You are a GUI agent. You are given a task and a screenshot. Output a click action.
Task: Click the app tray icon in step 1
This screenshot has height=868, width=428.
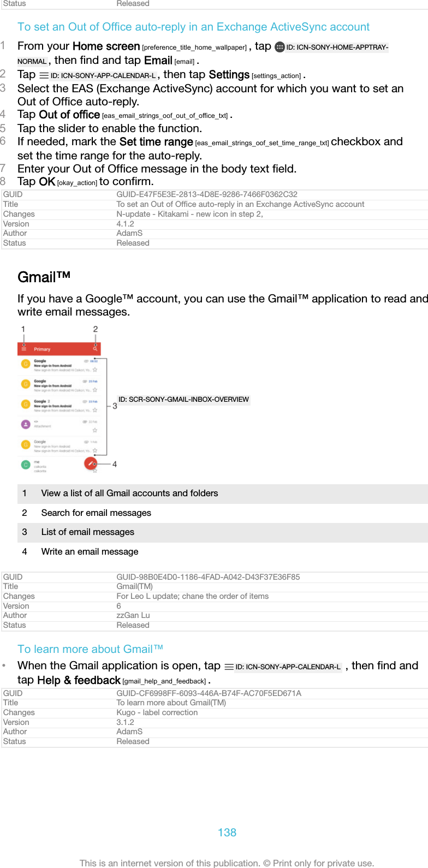coord(280,47)
